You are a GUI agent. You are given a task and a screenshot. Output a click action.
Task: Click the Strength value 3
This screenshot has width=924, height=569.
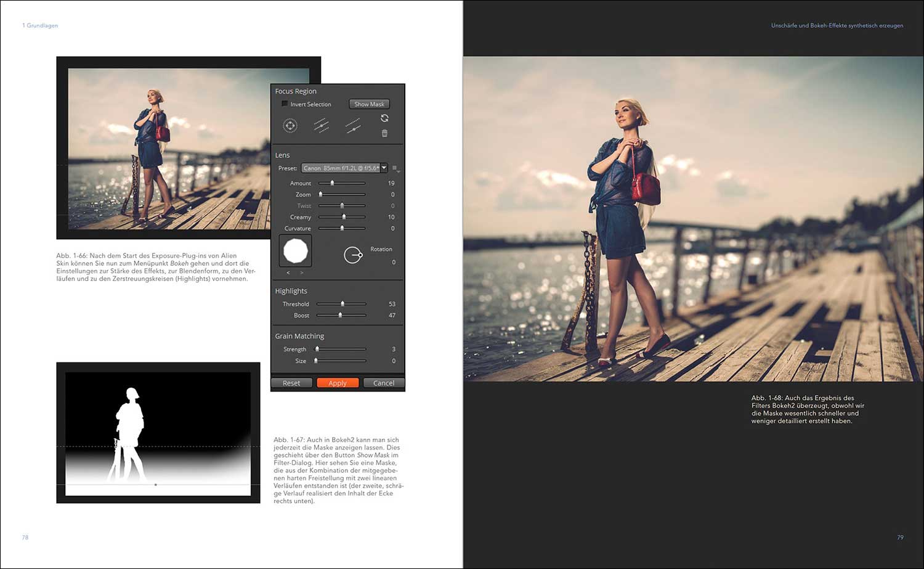[394, 349]
